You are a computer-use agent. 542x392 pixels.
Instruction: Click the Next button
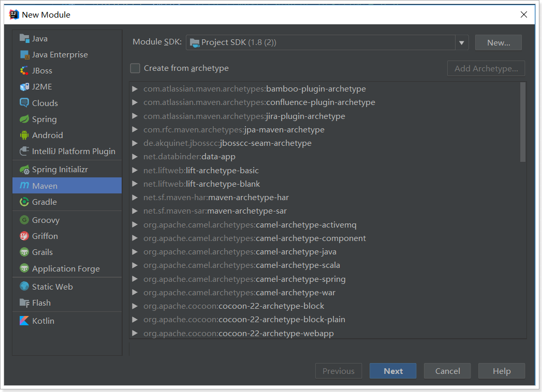[393, 371]
